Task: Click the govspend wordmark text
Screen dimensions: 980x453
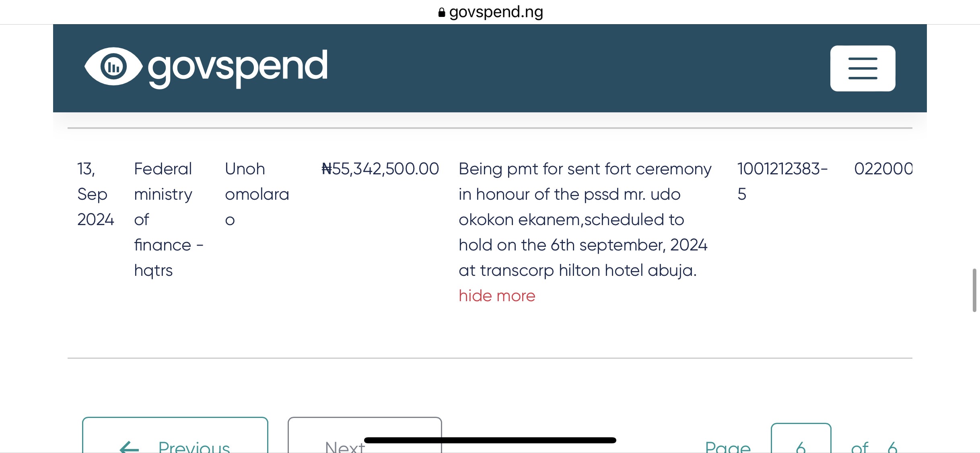Action: tap(238, 68)
